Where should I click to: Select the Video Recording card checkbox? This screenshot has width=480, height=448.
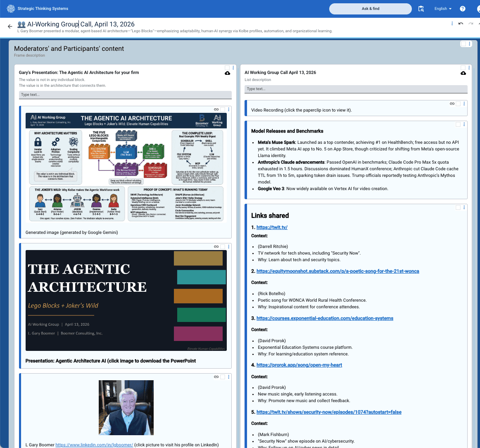pyautogui.click(x=458, y=103)
